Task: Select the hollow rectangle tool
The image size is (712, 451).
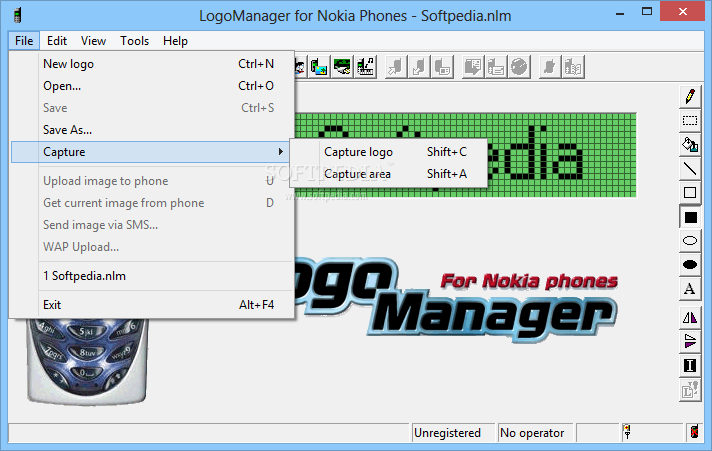Action: (690, 193)
